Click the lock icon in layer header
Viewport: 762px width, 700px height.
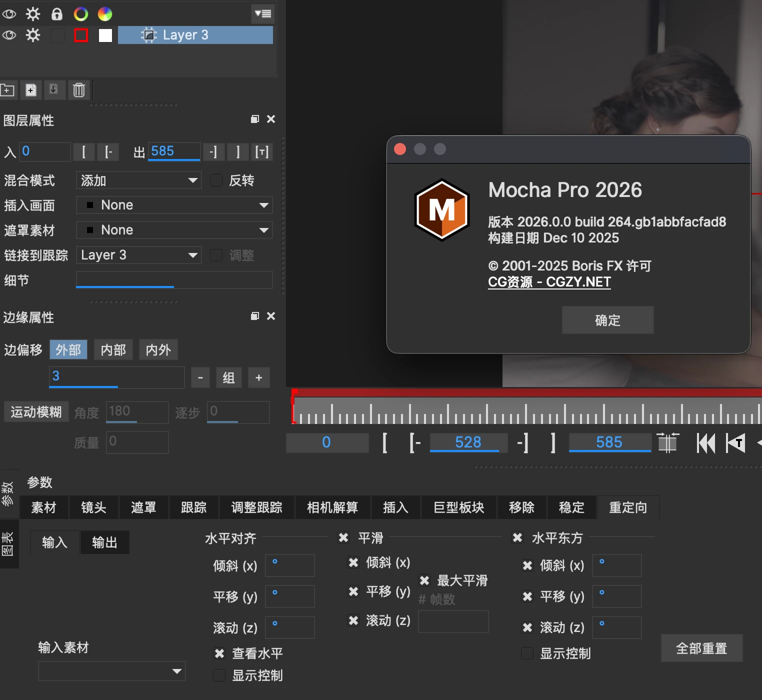57,14
